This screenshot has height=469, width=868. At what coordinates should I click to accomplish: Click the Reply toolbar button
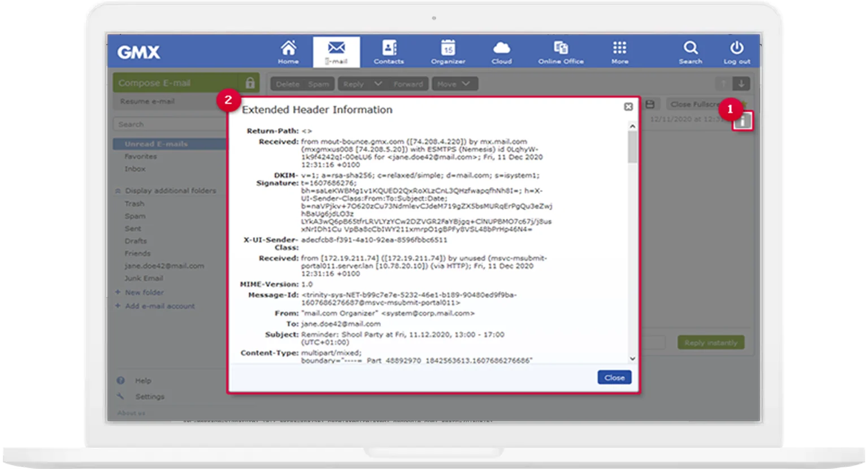354,84
